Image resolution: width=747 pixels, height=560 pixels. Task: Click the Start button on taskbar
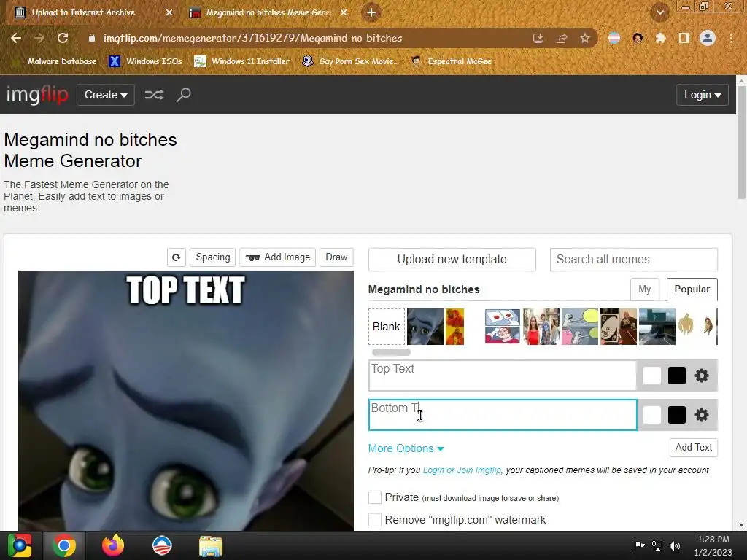click(20, 545)
